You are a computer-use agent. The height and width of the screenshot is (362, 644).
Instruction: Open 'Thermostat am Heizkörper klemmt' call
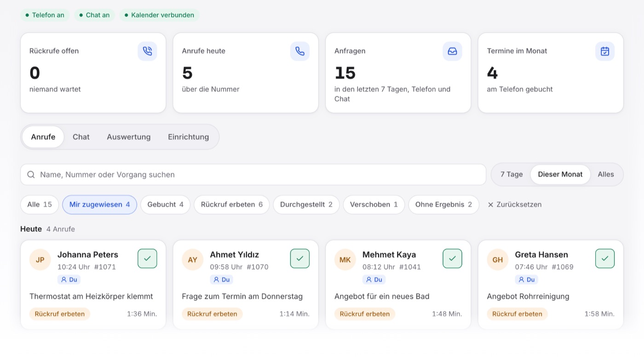(91, 297)
